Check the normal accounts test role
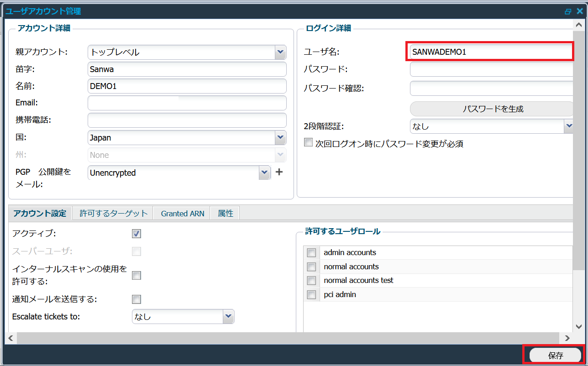The image size is (588, 366). [x=311, y=281]
